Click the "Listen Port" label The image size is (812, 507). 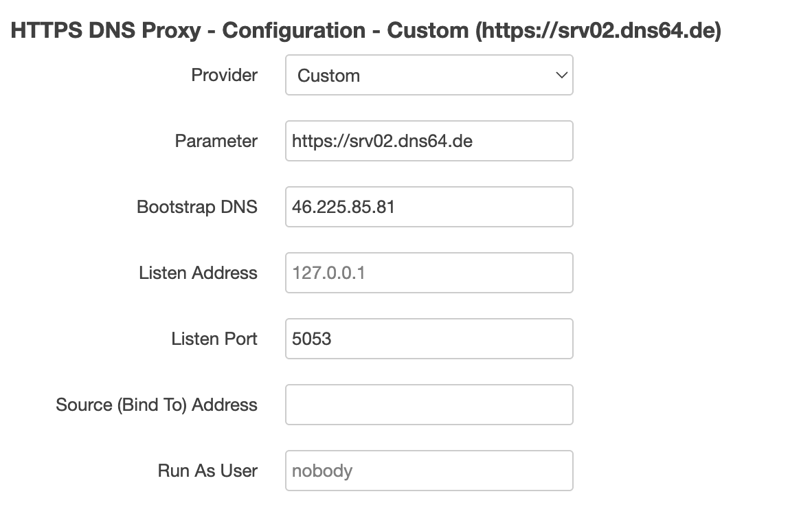(x=214, y=339)
